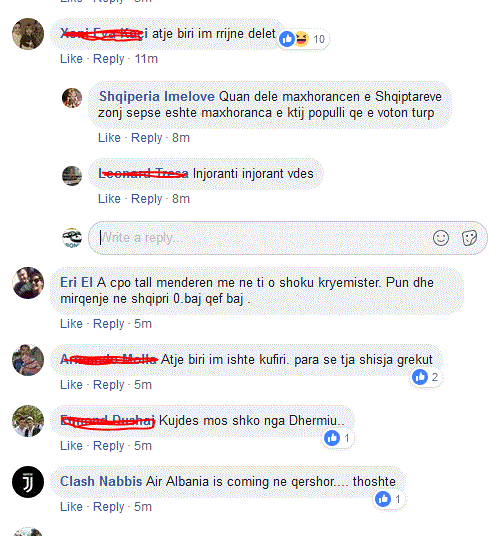Open Clash Nabbis Juventus logo avatar
This screenshot has height=536, width=499.
click(x=28, y=482)
